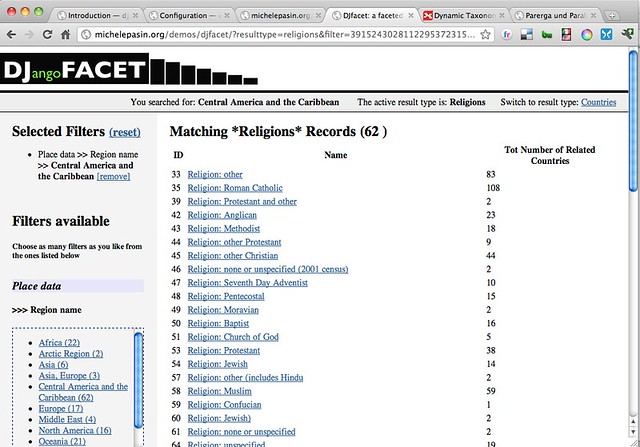Open the 'Religion: Anglican' record
Screen dimensions: 640x447
click(x=222, y=215)
